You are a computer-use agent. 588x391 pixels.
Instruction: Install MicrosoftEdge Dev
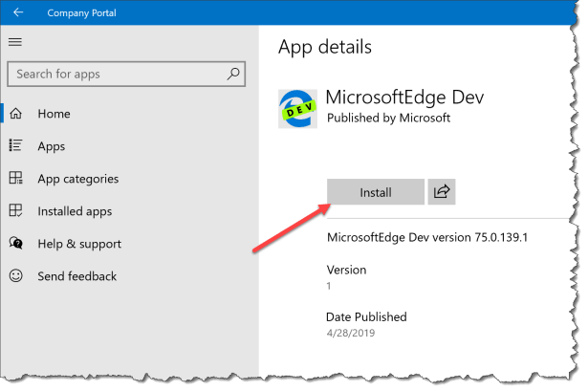[376, 192]
